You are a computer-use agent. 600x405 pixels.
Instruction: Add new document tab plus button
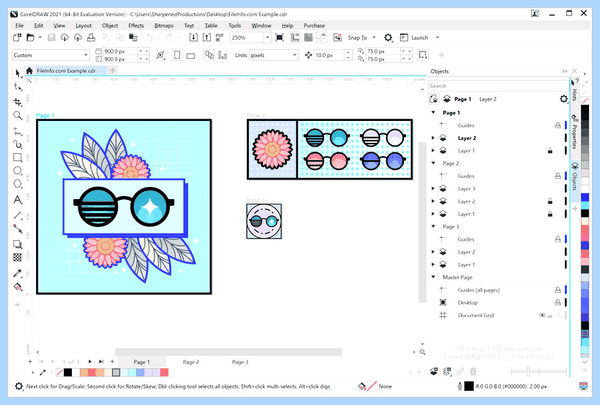[112, 70]
